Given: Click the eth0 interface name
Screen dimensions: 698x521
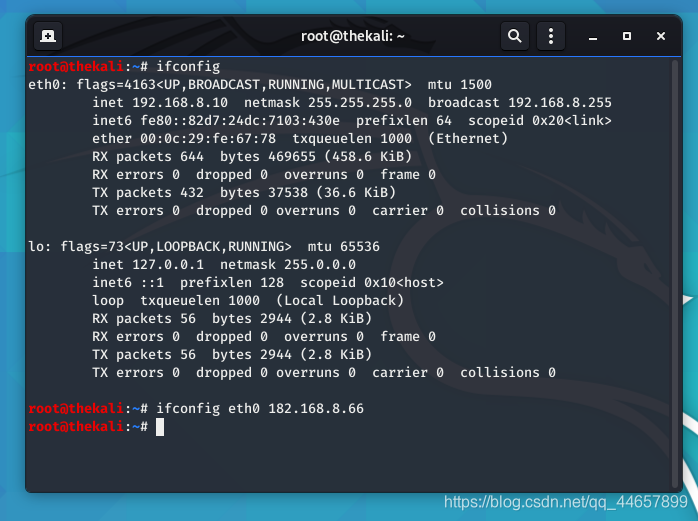Looking at the screenshot, I should (43, 85).
